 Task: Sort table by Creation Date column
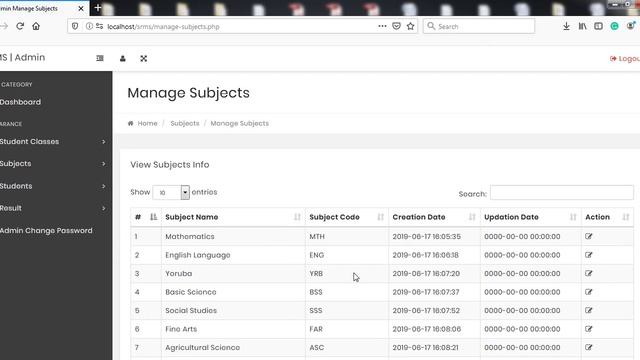(x=434, y=217)
